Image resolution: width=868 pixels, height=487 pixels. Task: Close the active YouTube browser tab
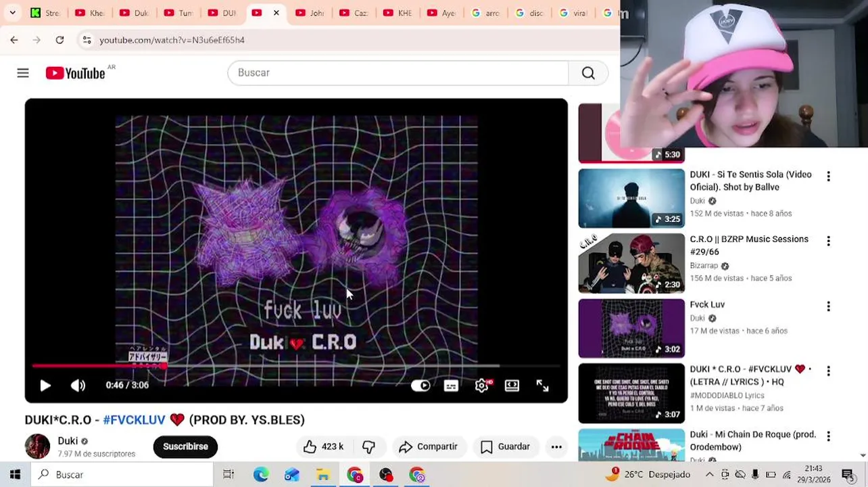coord(276,13)
